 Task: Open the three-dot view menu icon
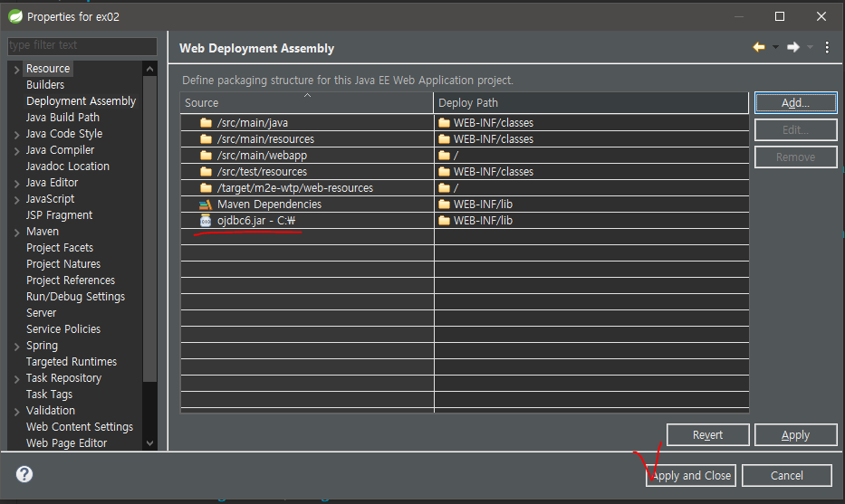pos(827,47)
